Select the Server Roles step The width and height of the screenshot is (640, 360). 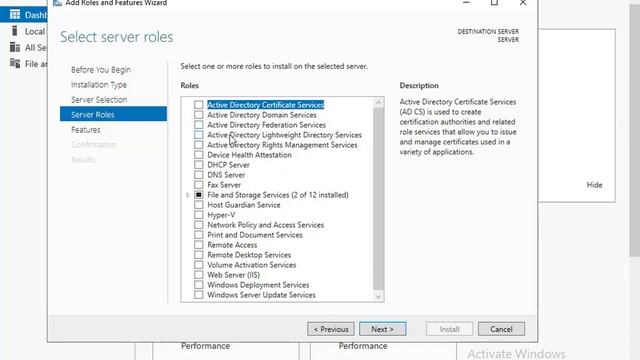113,114
